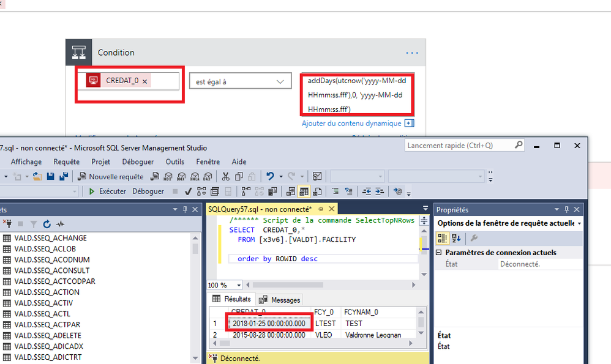Viewport: 611px width, 364px height.
Task: Select VALD.SSEQ_ADELETE table in tree
Action: 48,336
